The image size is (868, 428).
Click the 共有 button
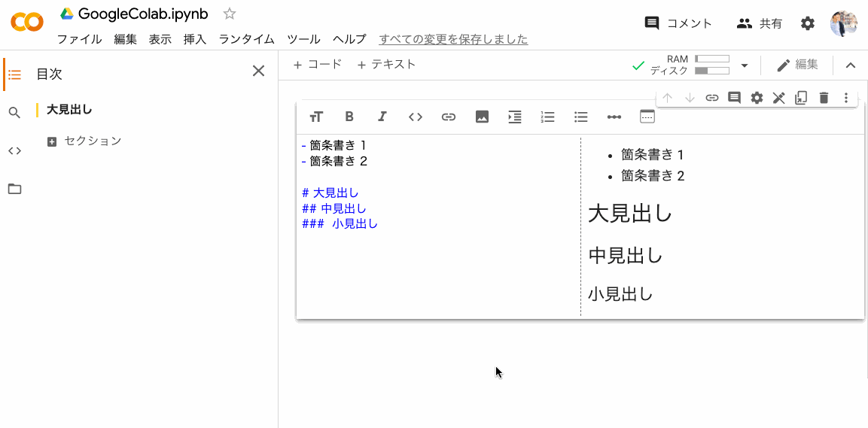click(760, 23)
